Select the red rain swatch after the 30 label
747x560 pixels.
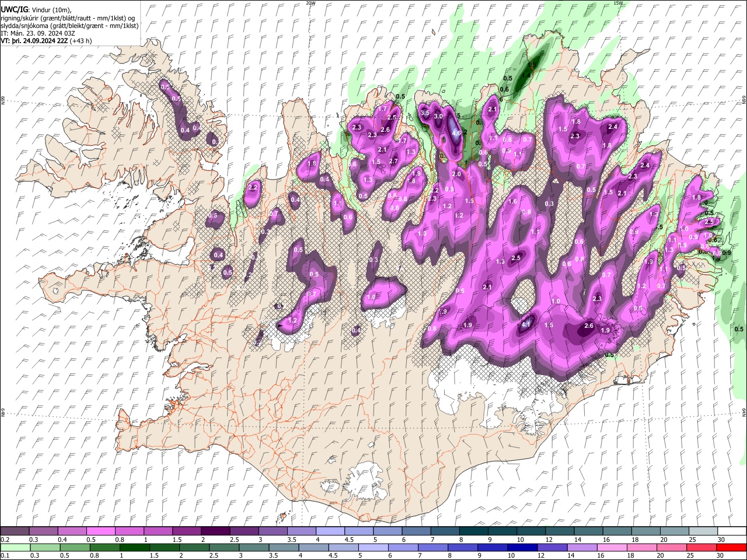731,547
